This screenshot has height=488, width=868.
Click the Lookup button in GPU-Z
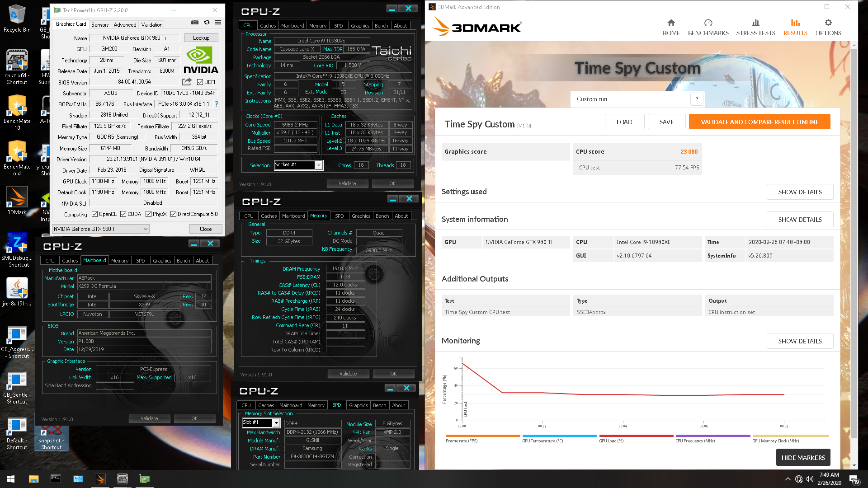[201, 38]
